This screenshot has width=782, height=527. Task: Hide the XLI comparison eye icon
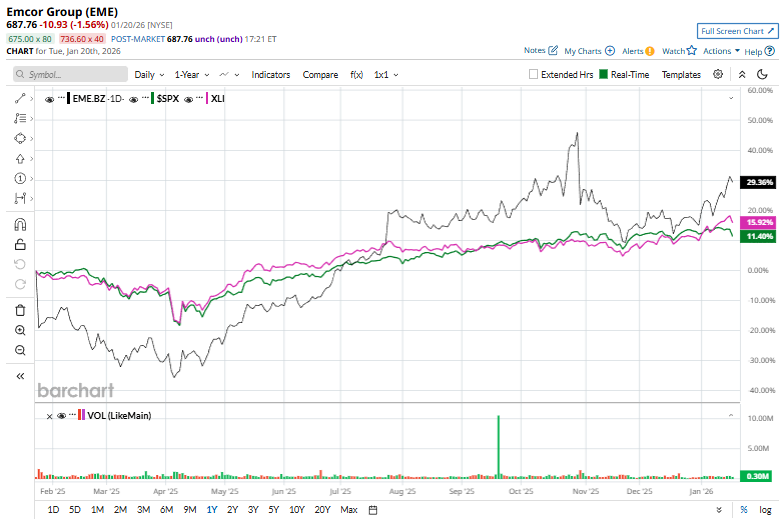(189, 99)
